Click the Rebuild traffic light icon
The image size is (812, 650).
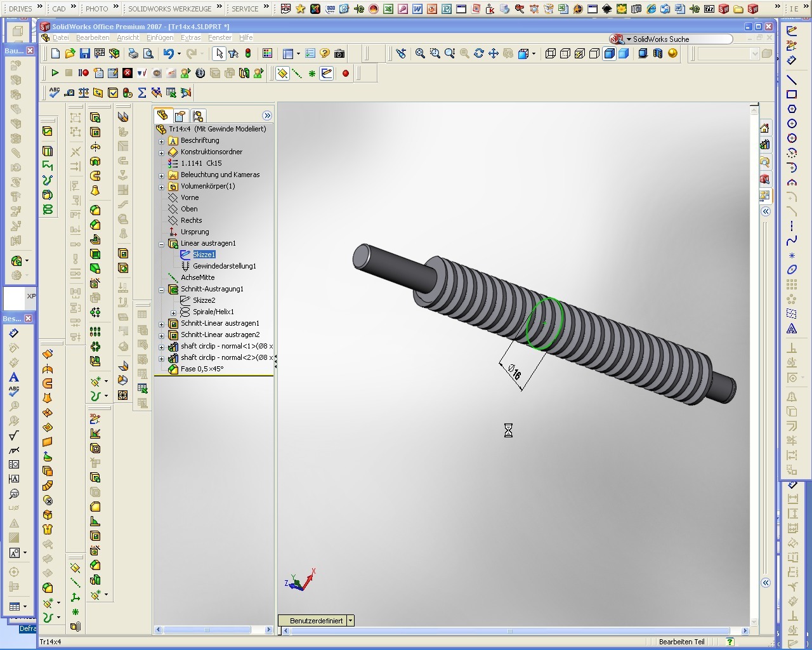tap(248, 54)
